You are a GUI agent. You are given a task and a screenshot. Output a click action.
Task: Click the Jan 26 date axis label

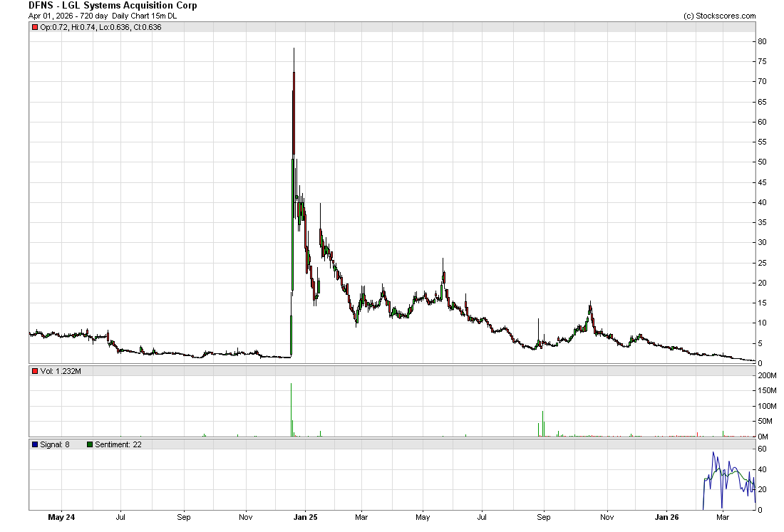(x=667, y=517)
